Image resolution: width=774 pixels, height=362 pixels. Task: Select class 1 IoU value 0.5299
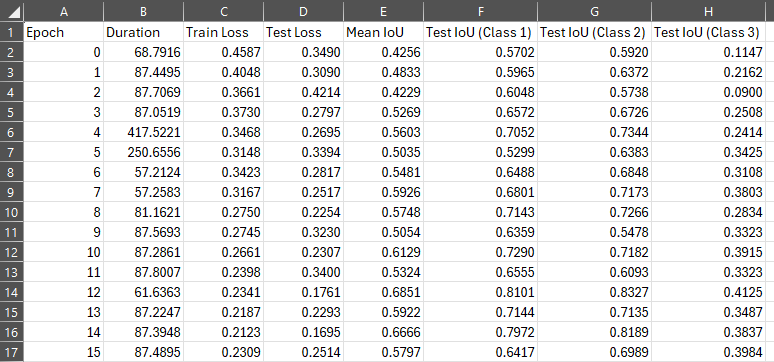coord(480,152)
